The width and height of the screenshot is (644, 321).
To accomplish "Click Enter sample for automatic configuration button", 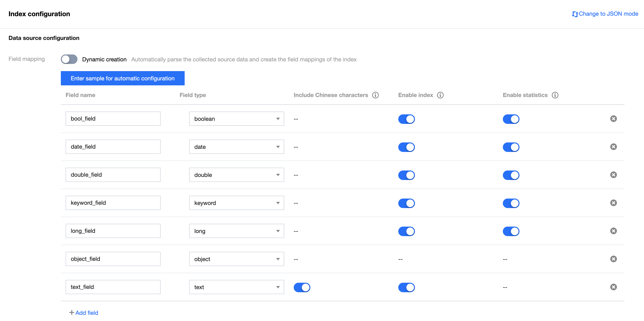I will coord(122,78).
